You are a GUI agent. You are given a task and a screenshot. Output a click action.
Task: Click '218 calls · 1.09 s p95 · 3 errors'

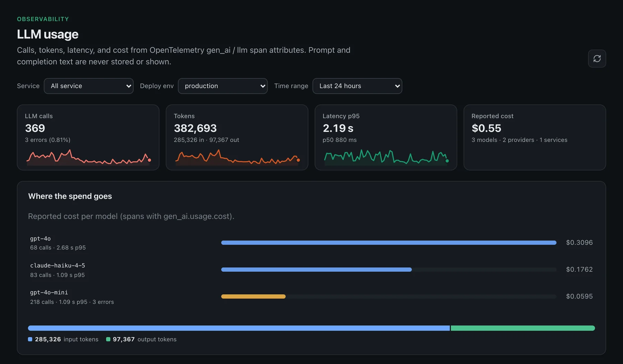pyautogui.click(x=72, y=302)
